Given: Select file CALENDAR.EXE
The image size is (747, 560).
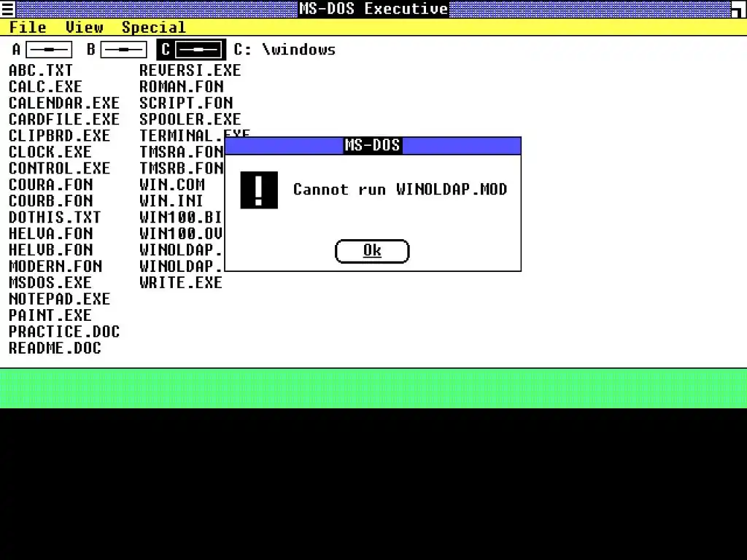Looking at the screenshot, I should (x=64, y=103).
